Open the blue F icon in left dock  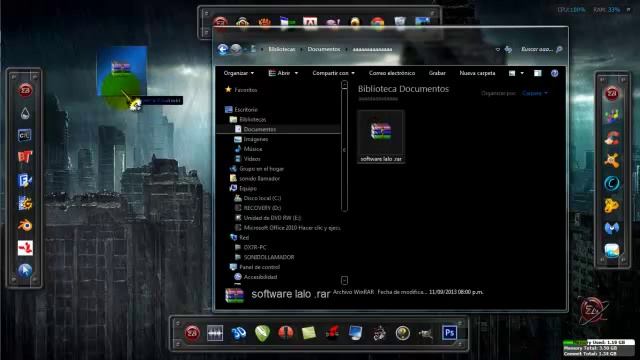click(25, 180)
